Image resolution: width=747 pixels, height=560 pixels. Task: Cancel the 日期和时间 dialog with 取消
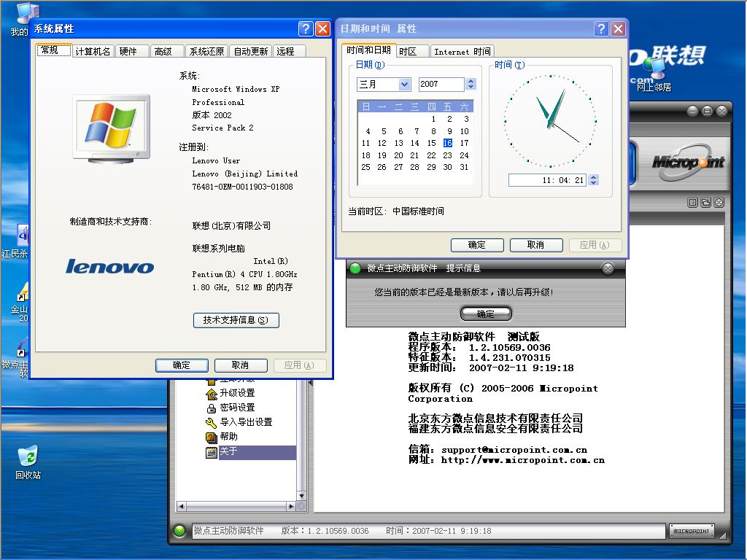point(536,245)
